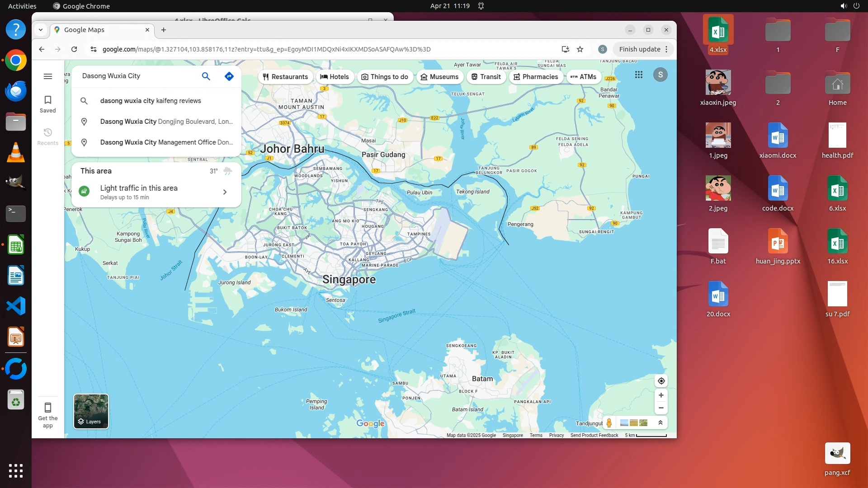
Task: Open the hamburger menu in Maps
Action: 48,76
